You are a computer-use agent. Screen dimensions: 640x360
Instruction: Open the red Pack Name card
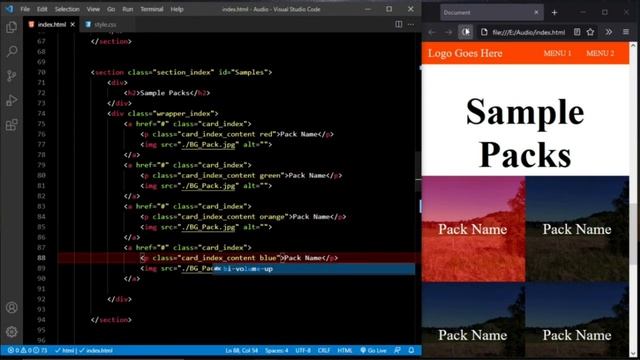[x=473, y=229]
